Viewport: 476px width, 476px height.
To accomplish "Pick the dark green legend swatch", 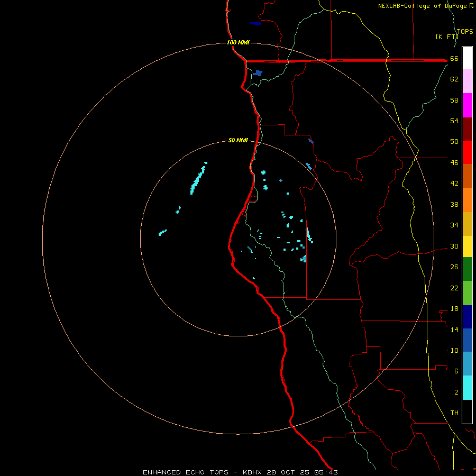I will (467, 269).
